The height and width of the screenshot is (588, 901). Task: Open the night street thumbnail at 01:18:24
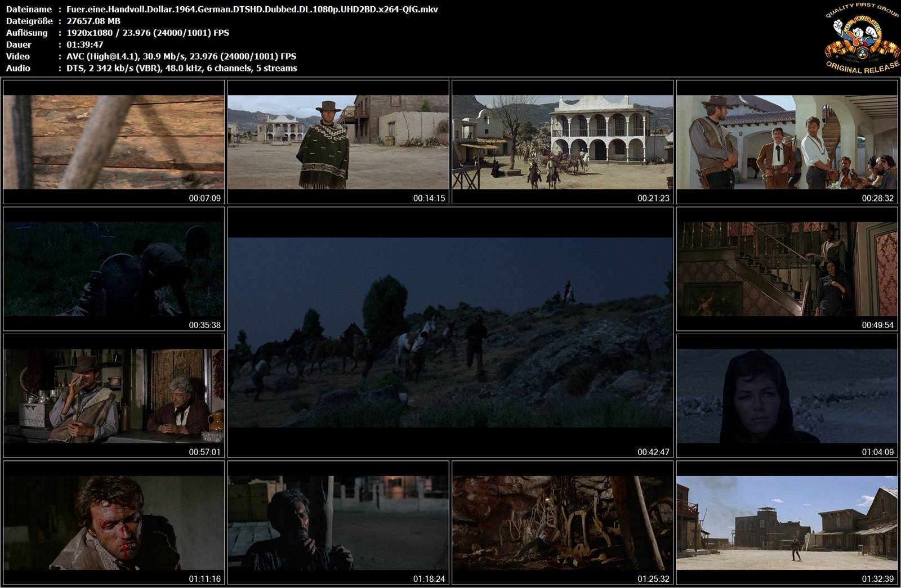coord(338,523)
